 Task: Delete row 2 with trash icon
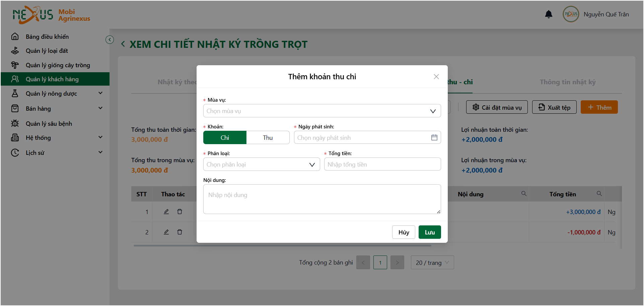180,232
